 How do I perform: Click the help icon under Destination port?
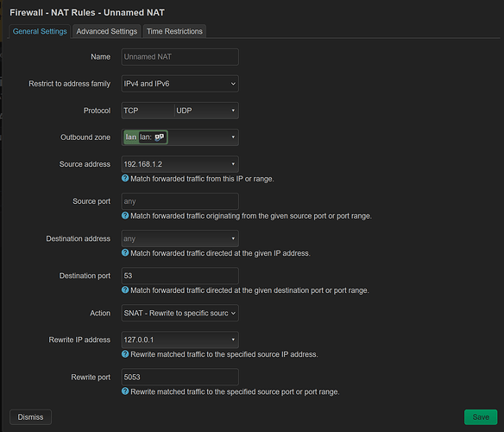click(125, 289)
